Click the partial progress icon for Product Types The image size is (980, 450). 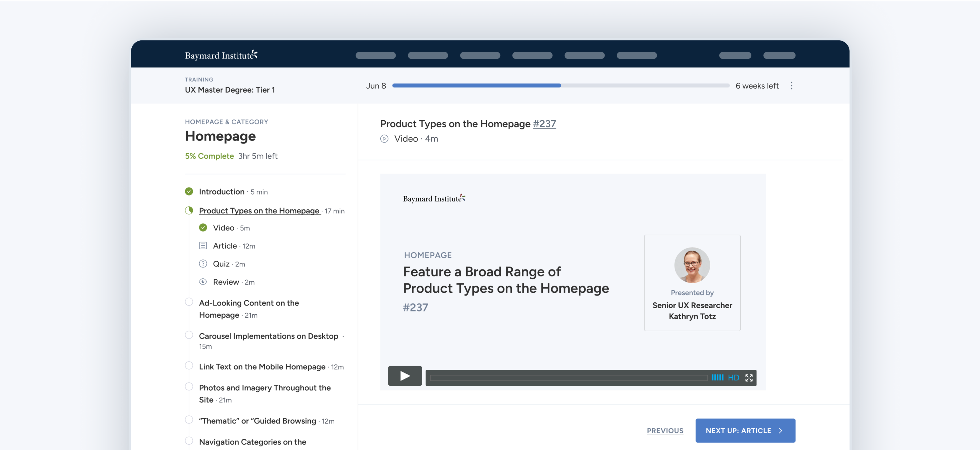[189, 210]
